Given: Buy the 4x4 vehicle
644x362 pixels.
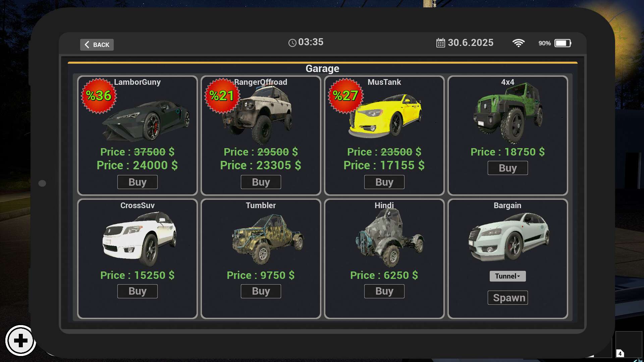Looking at the screenshot, I should coord(507,168).
